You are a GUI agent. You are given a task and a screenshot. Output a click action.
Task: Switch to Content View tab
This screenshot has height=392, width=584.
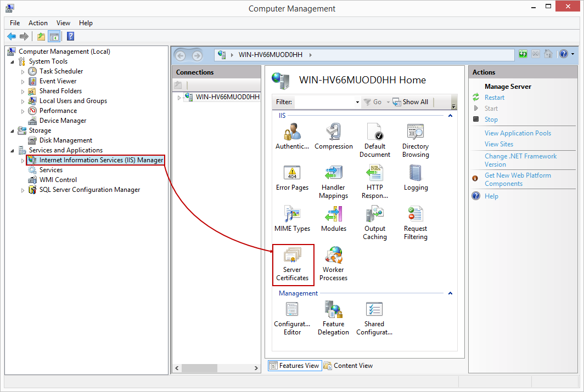click(349, 366)
